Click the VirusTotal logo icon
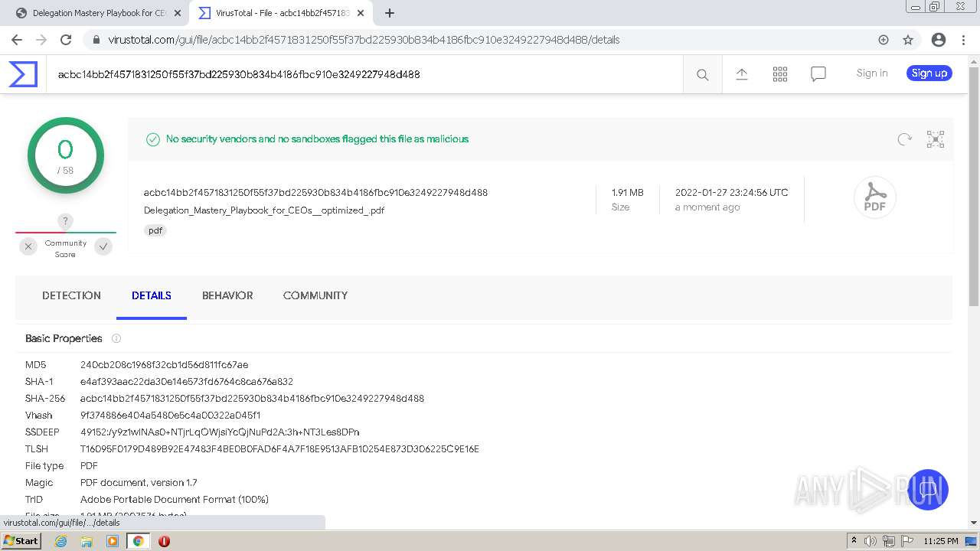980x551 pixels. pyautogui.click(x=23, y=74)
